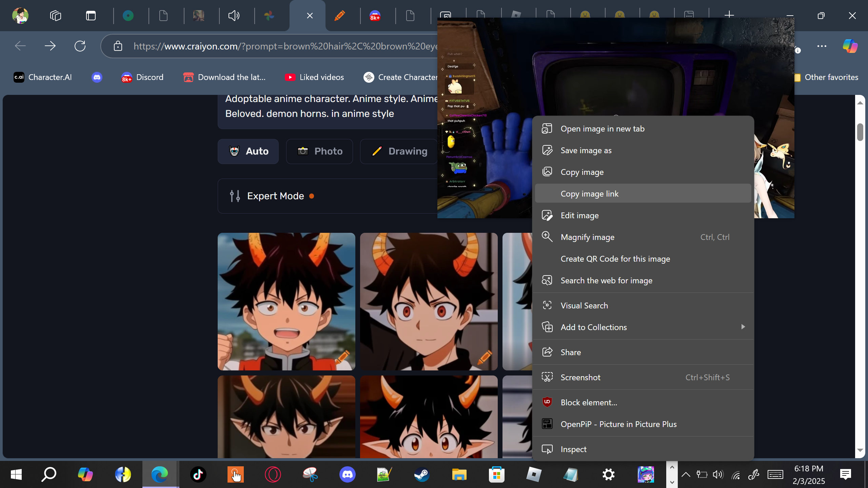The width and height of the screenshot is (868, 488).
Task: Expand the Other favorites folder
Action: (827, 77)
